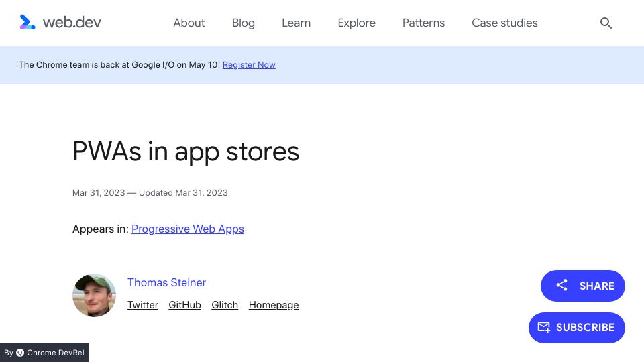Click the Register Now link
644x362 pixels.
(249, 65)
